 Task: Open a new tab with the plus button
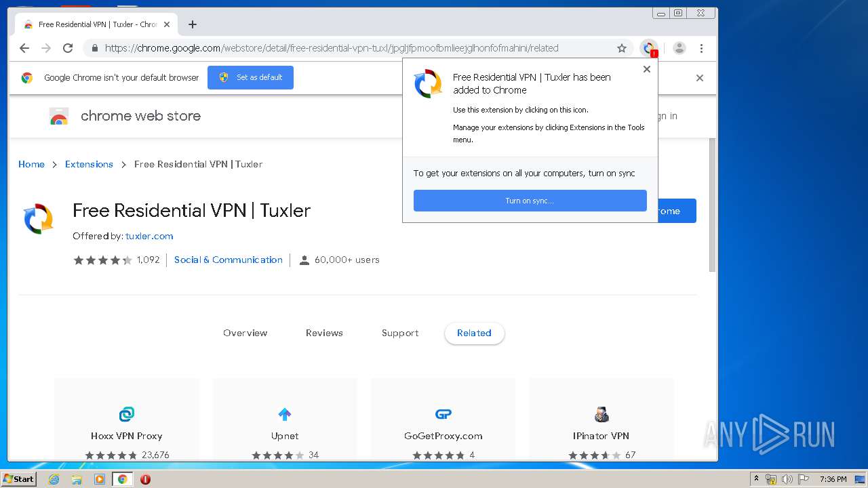[193, 24]
